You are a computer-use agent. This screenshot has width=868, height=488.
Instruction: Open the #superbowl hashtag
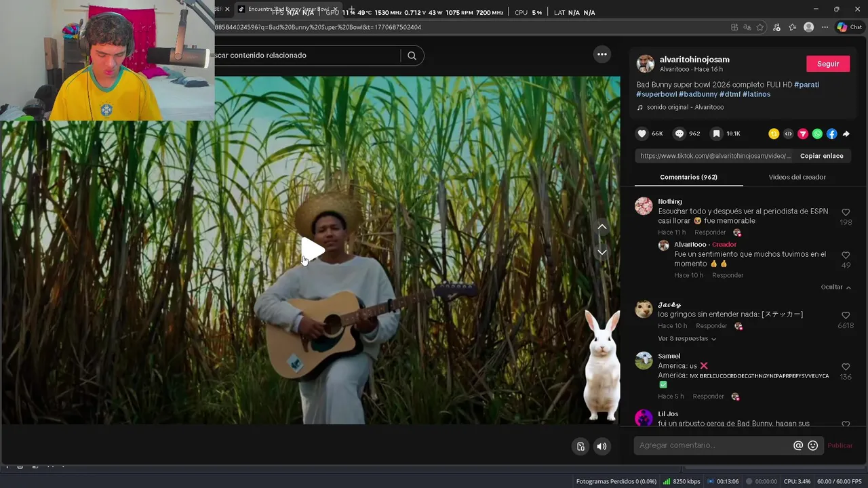click(656, 94)
